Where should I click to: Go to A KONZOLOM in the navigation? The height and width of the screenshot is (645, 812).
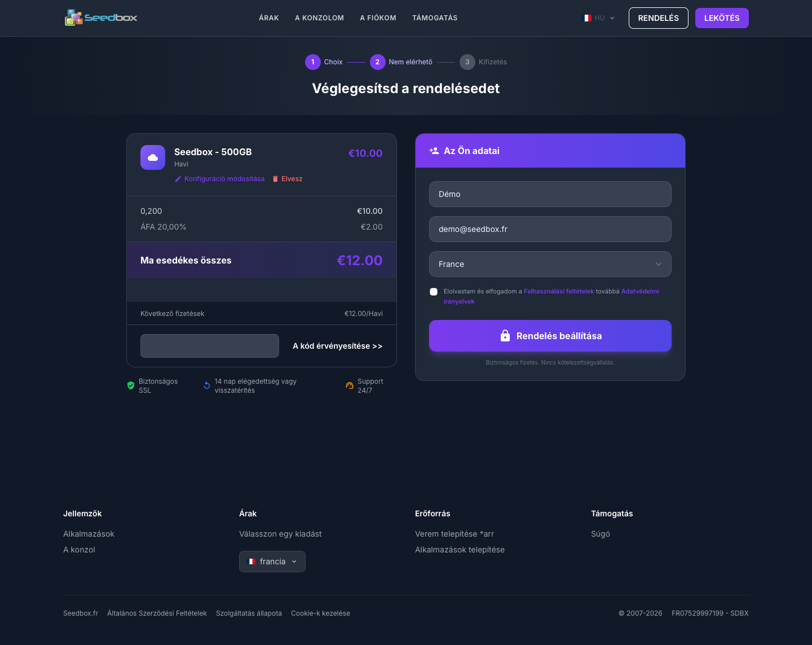tap(319, 18)
